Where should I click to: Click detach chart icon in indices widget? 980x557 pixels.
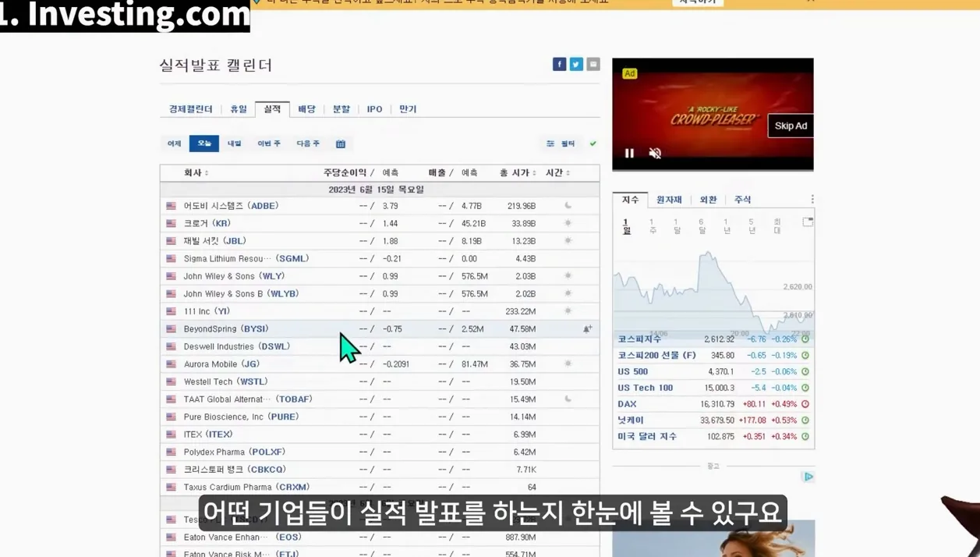point(808,222)
